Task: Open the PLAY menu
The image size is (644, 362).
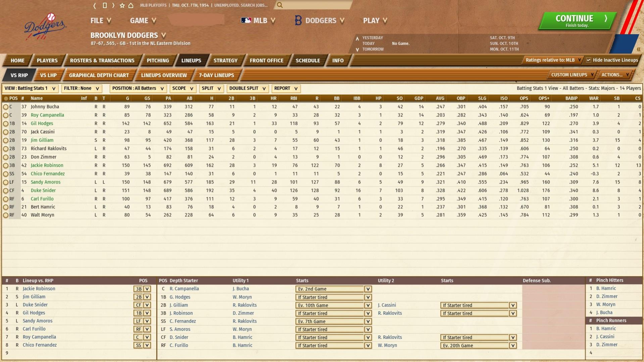Action: click(375, 20)
